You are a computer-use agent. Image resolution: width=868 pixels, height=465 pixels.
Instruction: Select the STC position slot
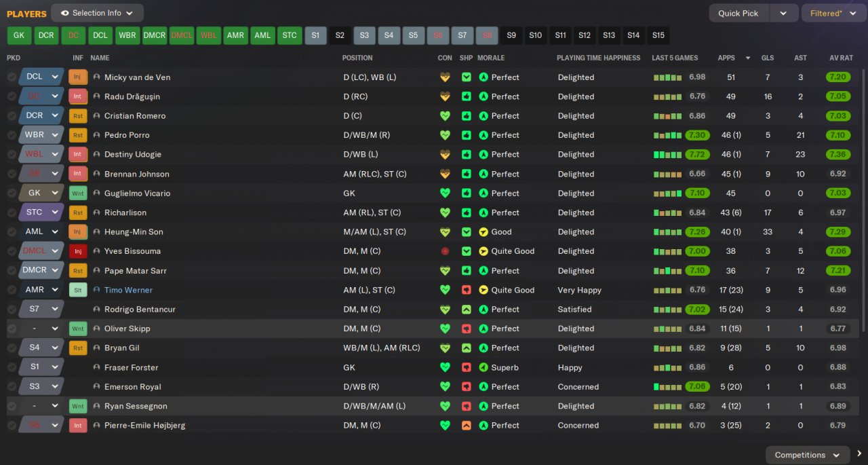290,35
